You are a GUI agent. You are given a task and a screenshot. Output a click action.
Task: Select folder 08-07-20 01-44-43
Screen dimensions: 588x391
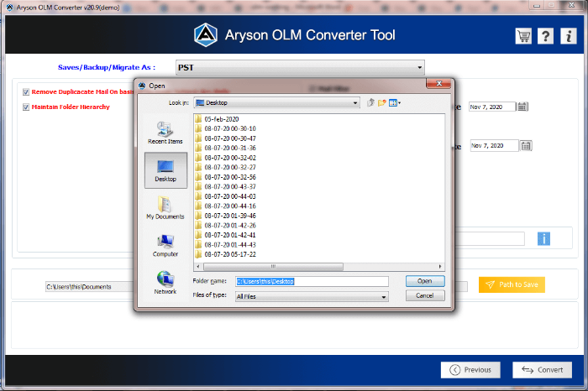click(x=226, y=244)
